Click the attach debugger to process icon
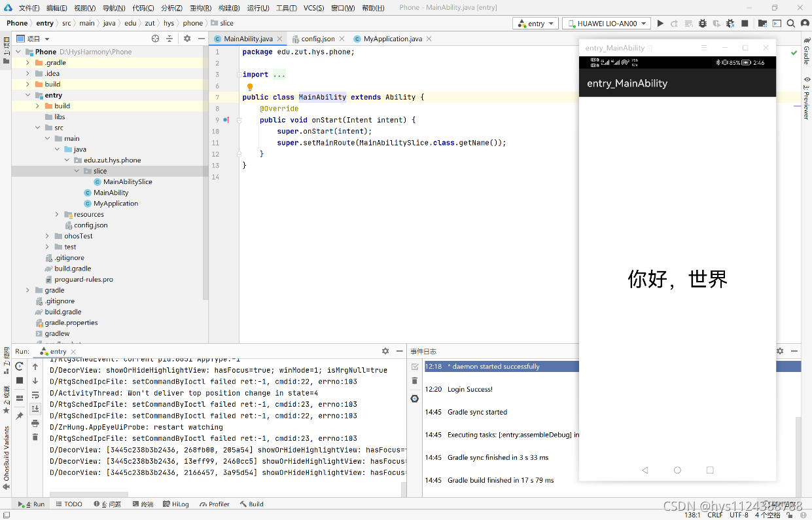The height and width of the screenshot is (520, 812). click(x=730, y=23)
